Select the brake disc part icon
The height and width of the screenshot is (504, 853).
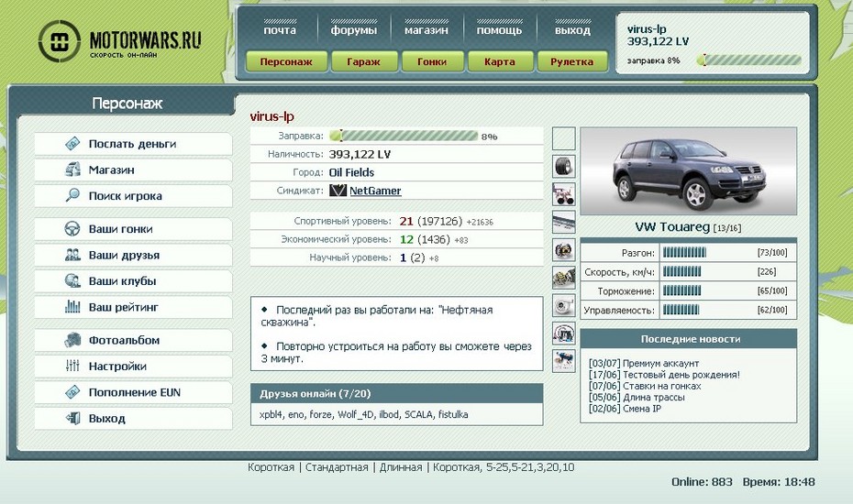pyautogui.click(x=563, y=249)
